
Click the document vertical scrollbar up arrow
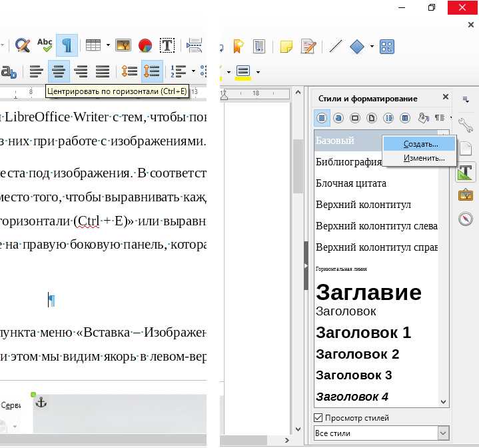coord(298,92)
